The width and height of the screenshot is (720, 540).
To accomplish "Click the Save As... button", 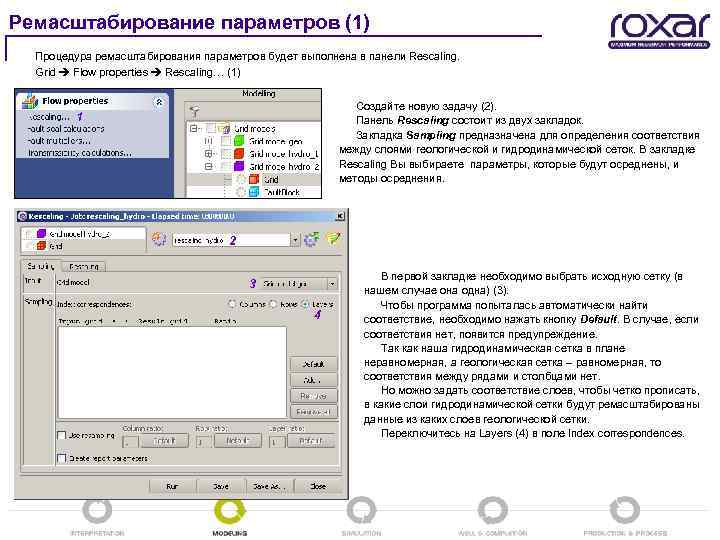I will (x=269, y=486).
